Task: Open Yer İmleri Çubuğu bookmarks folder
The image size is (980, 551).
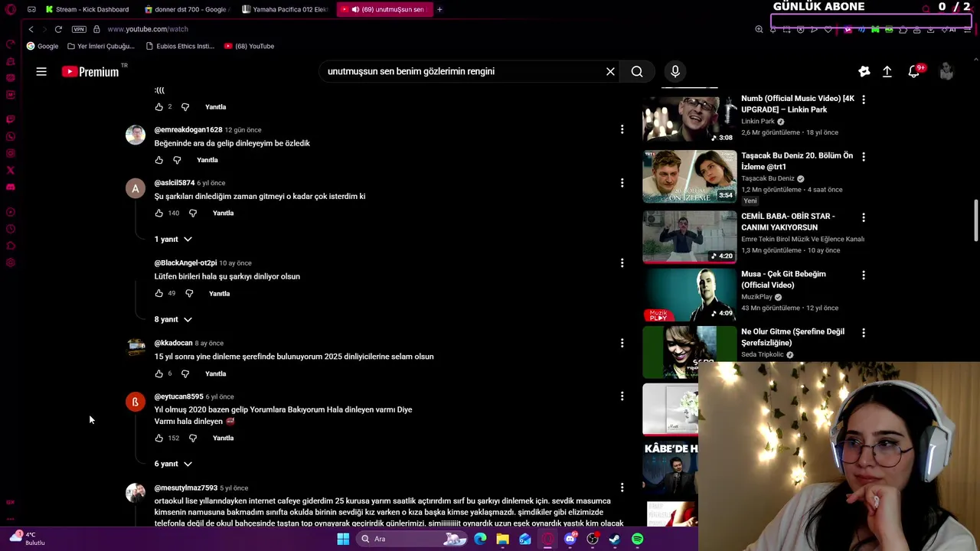Action: (x=101, y=46)
